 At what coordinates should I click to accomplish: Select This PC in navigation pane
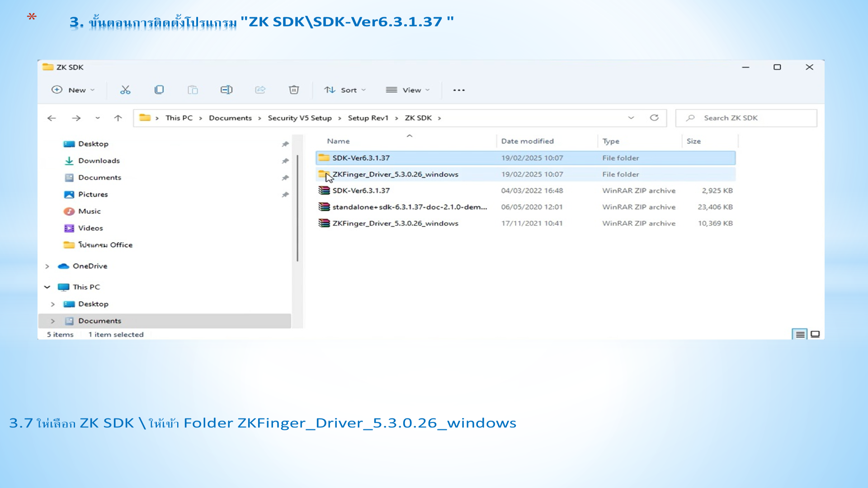pos(86,287)
